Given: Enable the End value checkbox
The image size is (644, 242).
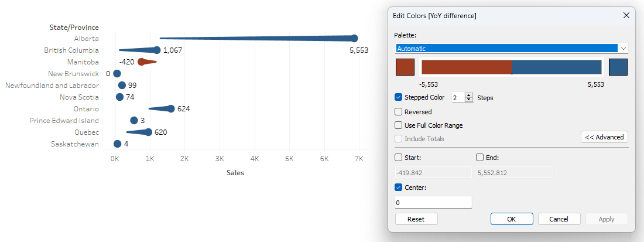Looking at the screenshot, I should pos(480,158).
